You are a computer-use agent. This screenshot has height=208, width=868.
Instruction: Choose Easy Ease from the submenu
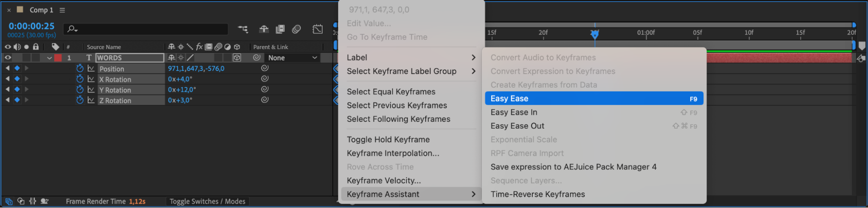593,99
